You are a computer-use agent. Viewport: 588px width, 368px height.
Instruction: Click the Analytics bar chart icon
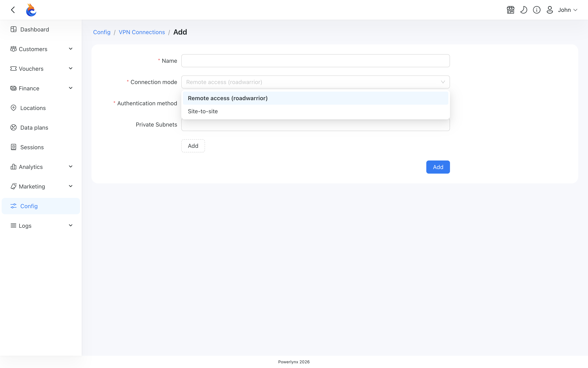[x=14, y=167]
